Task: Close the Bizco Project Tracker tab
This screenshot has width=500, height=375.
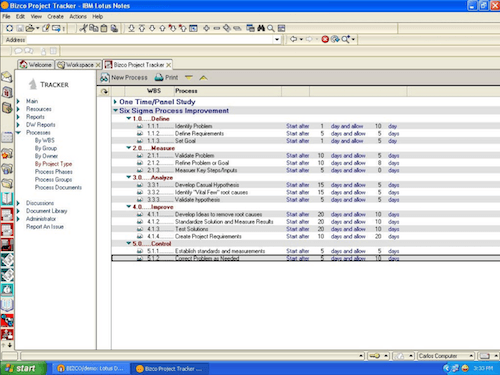Action: pyautogui.click(x=169, y=65)
